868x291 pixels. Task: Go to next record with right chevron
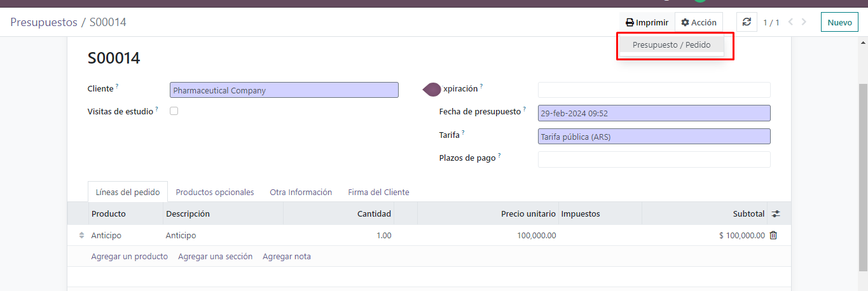pos(804,22)
